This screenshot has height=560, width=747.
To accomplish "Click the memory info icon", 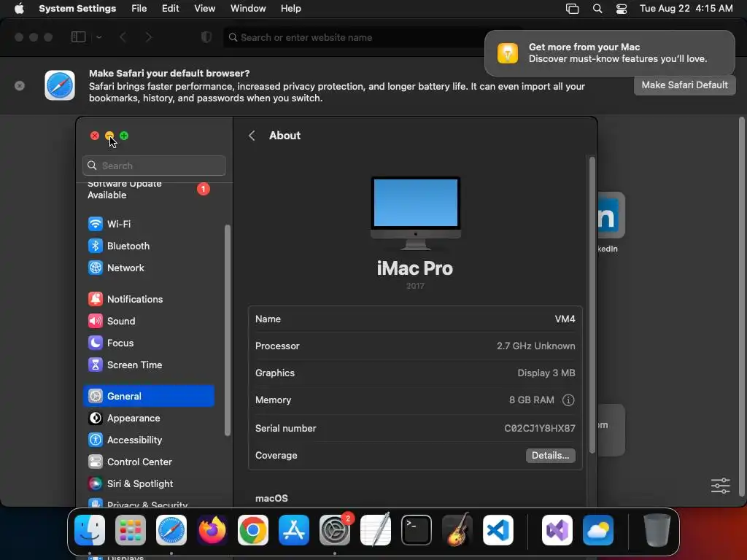I will (x=568, y=400).
